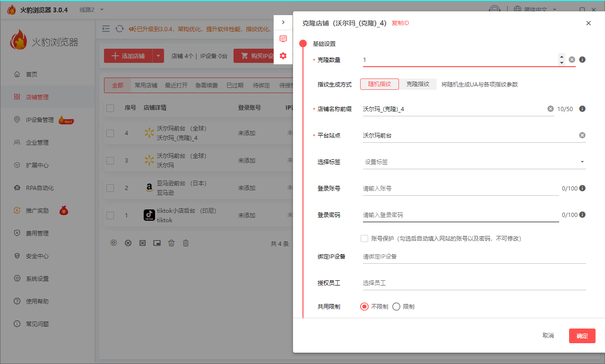Open the 线路2 line selector
The image size is (605, 364).
[86, 9]
